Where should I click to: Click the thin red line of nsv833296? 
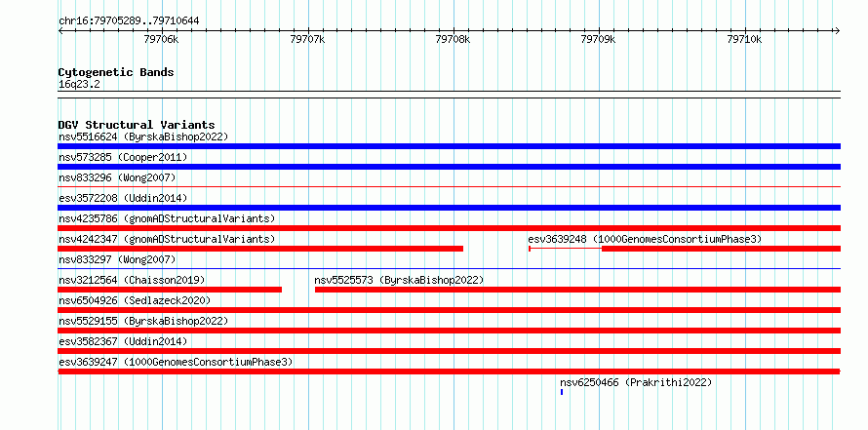point(449,187)
